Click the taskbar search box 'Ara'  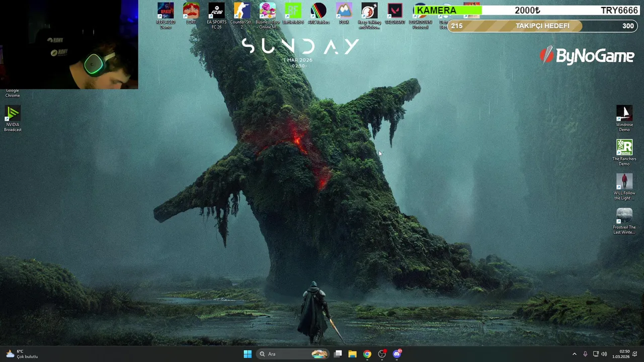[293, 354]
